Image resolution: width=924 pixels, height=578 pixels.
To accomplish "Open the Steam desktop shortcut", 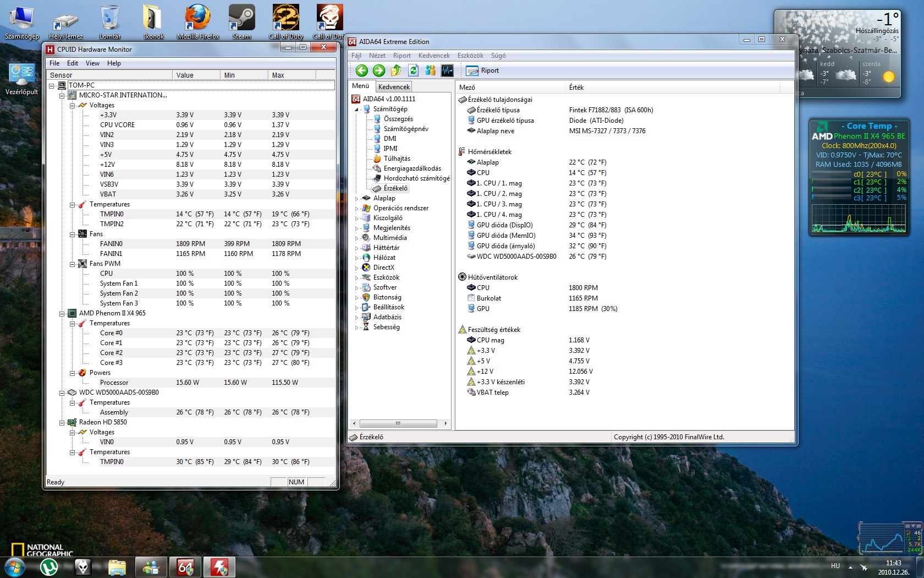I will click(x=241, y=22).
